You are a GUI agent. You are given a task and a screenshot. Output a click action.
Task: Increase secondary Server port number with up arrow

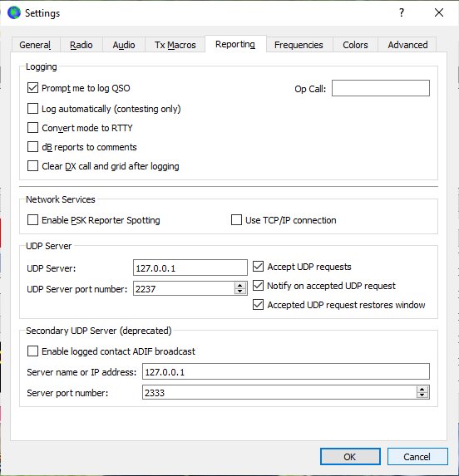(x=422, y=390)
